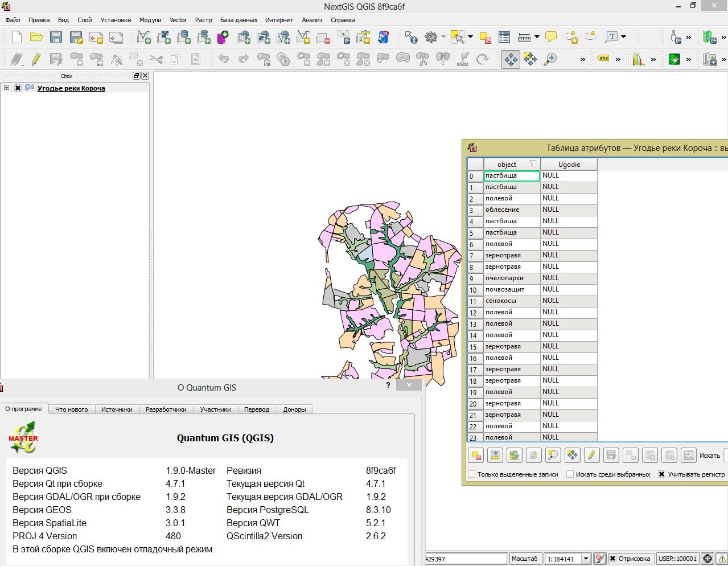The height and width of the screenshot is (566, 728).
Task: Open field calculator in attribute table
Action: click(688, 456)
